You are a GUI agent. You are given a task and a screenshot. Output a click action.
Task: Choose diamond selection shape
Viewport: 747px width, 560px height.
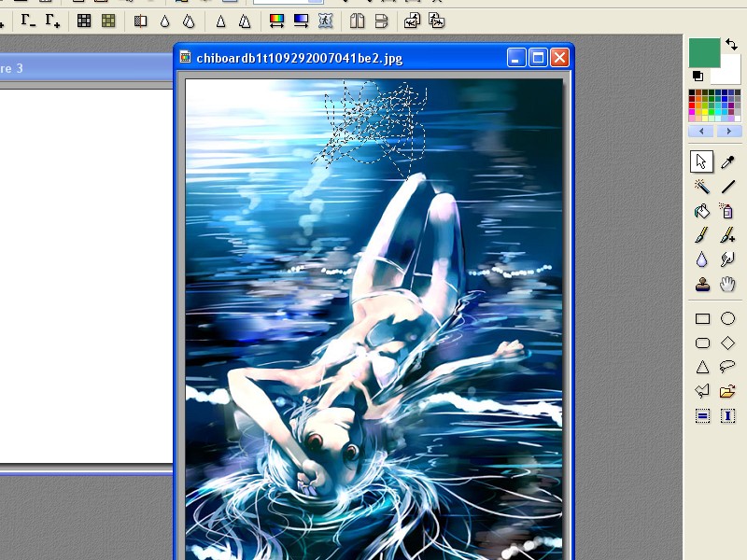(x=727, y=343)
